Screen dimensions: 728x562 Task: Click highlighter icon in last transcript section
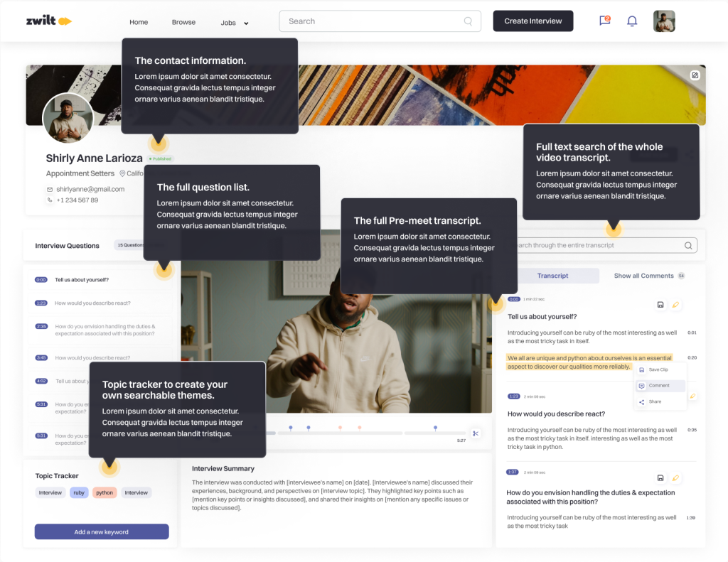tap(675, 478)
